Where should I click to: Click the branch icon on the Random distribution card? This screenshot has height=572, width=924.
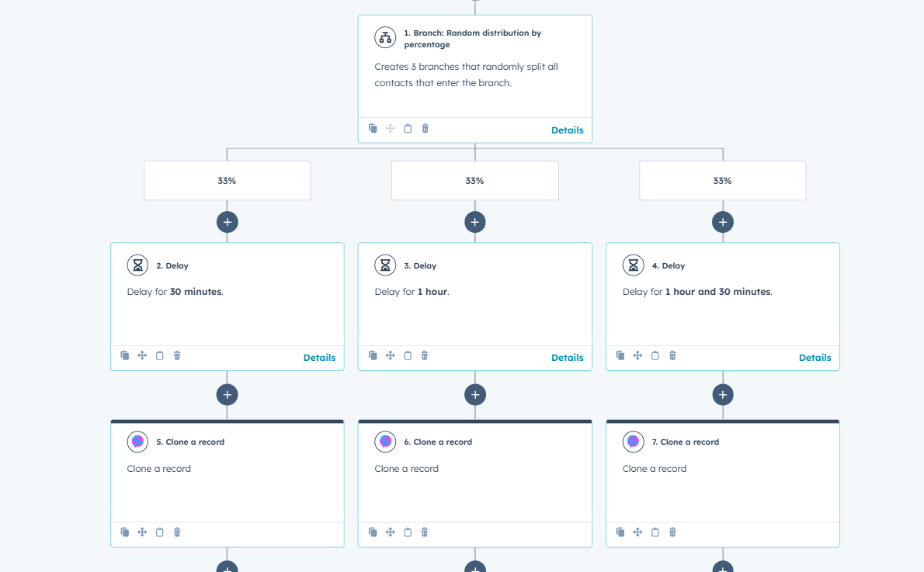tap(385, 38)
